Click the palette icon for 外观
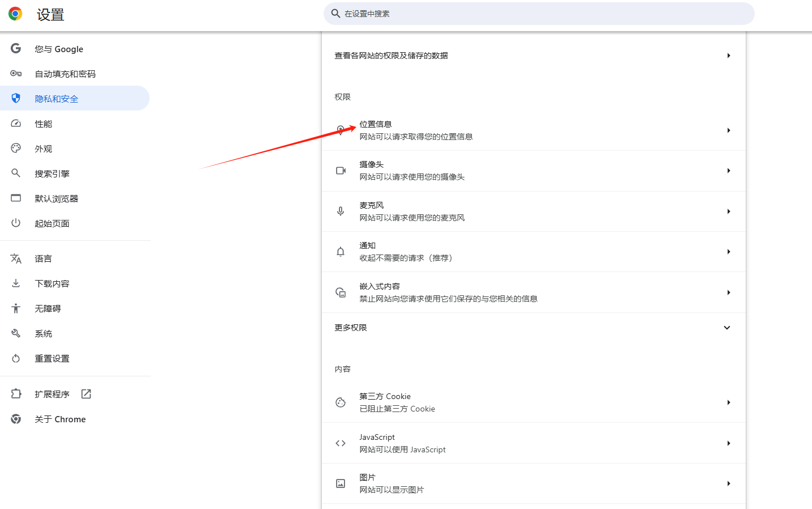Screen dimensions: 812x509 click(x=16, y=149)
